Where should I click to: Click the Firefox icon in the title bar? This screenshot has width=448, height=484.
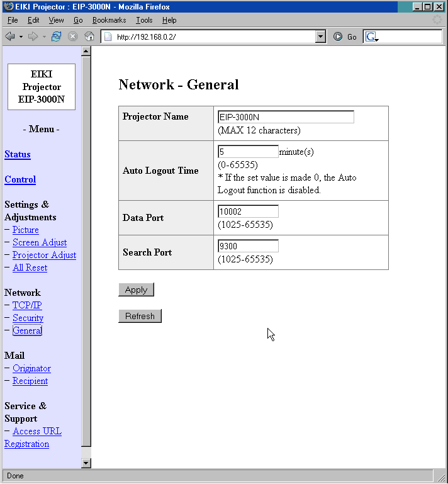coord(9,6)
